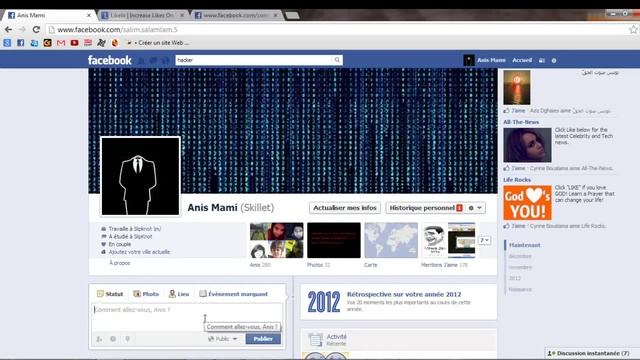Open the Carte map thumbnail
Screen dimensions: 640x360
click(x=391, y=240)
